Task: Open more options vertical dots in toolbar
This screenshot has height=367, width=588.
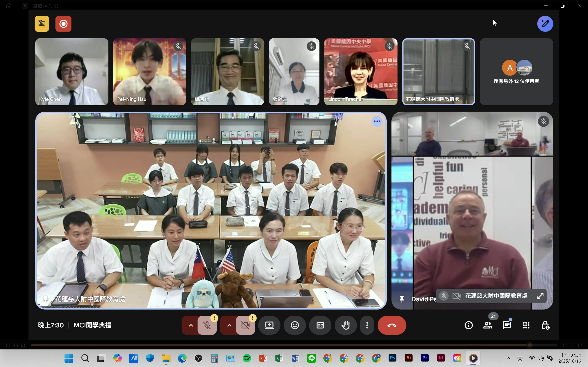Action: coord(367,325)
